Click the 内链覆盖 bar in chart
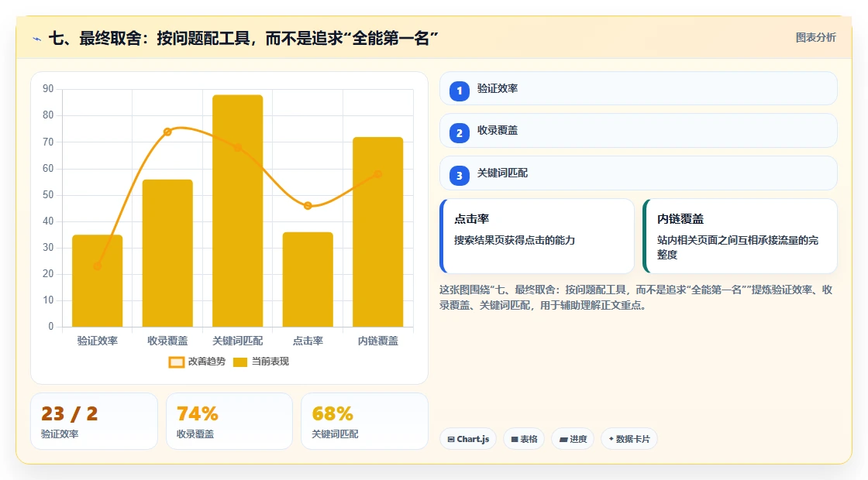Viewport: 868px width, 480px height. point(378,232)
